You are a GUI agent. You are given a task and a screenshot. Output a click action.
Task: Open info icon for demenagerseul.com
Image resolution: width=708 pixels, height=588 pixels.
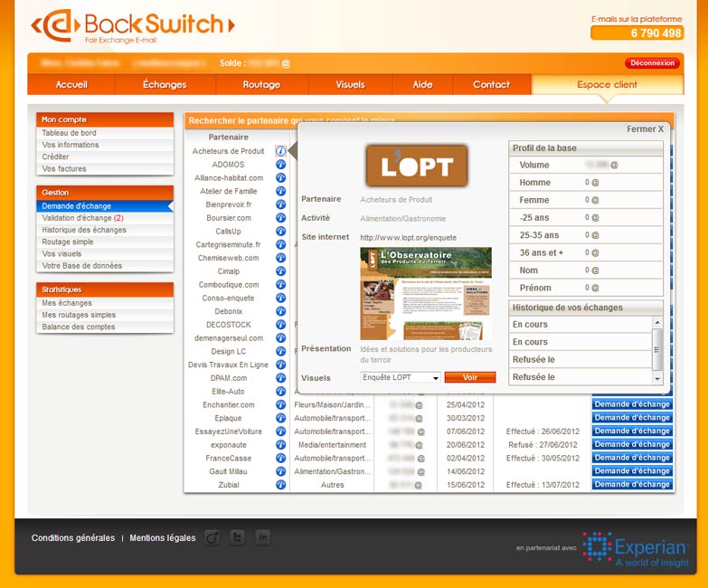(280, 337)
